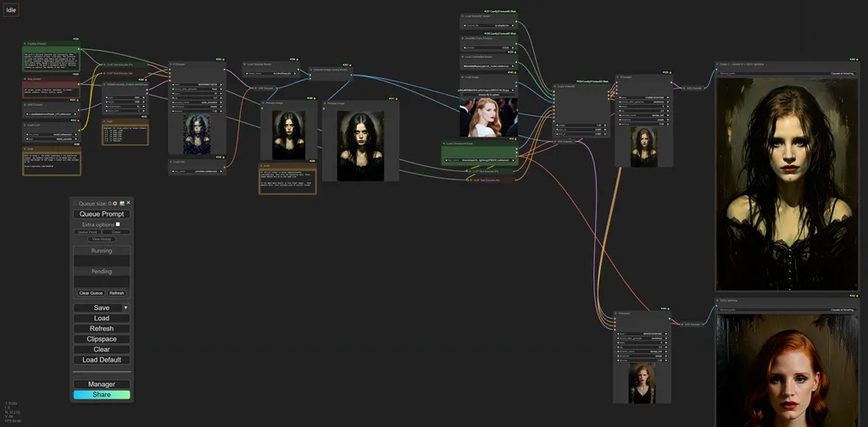Collapse the Load ControlNet Model node via its dot
Screen dimensions: 868x427
[463, 57]
